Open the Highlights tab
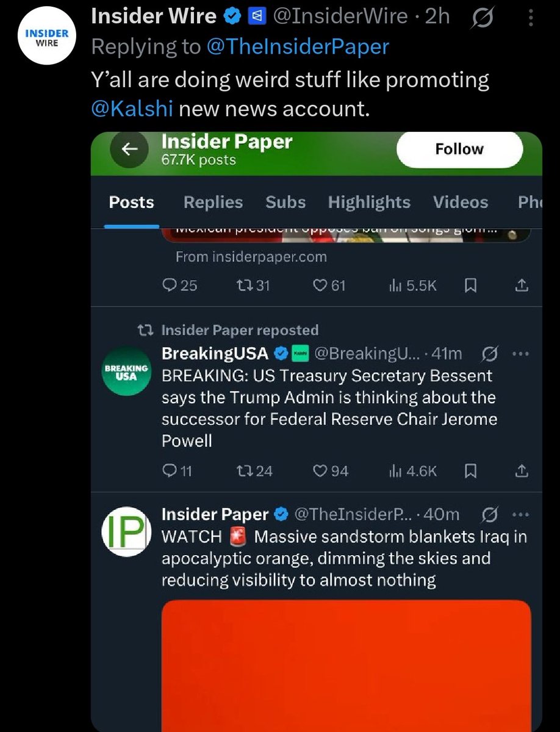Image resolution: width=560 pixels, height=732 pixels. point(369,202)
